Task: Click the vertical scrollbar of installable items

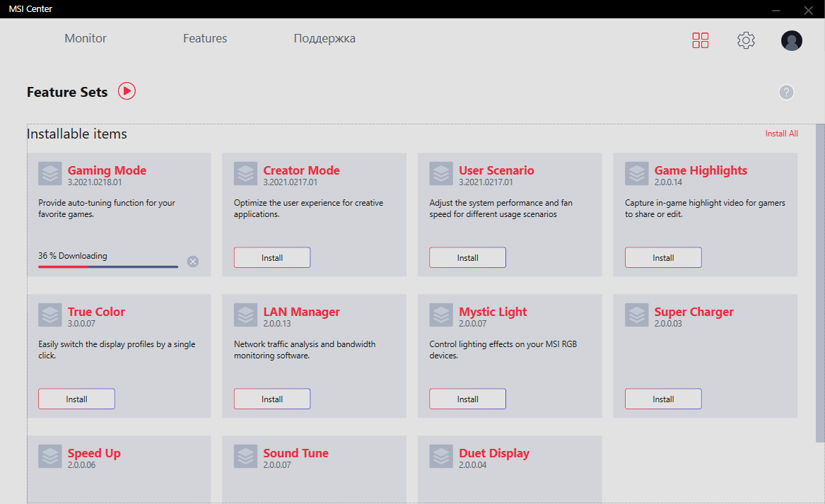Action: point(820,283)
